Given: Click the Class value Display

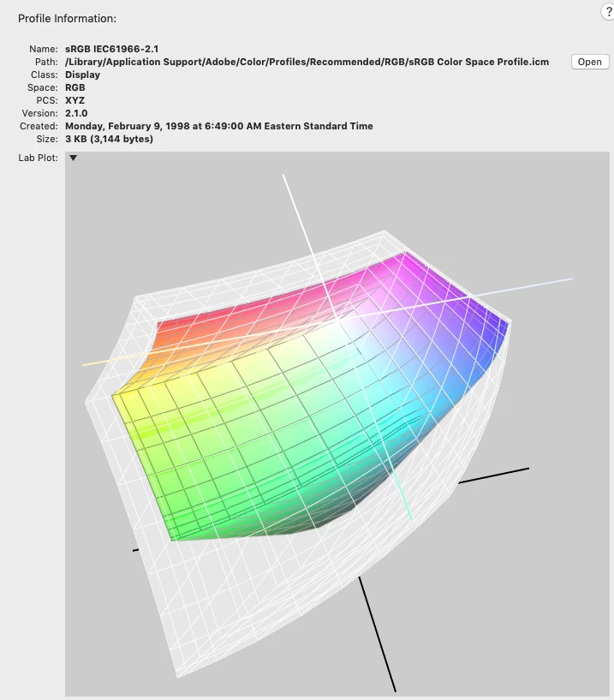Looking at the screenshot, I should 82,75.
